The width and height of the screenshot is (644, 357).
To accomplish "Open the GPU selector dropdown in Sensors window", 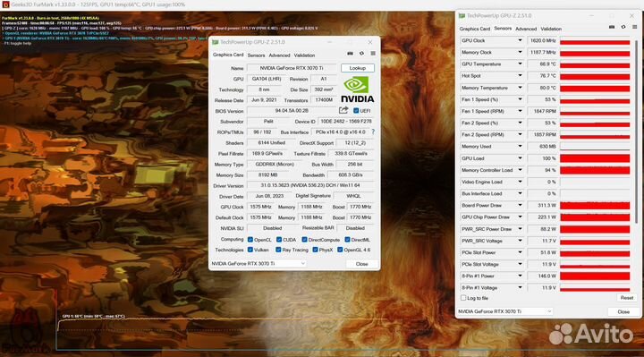I will coord(504,311).
